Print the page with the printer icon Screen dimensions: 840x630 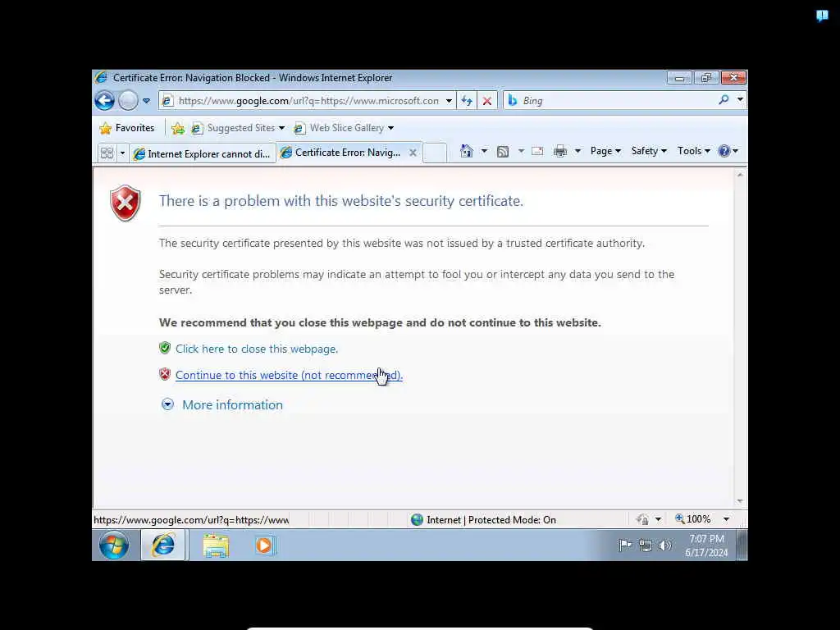559,152
